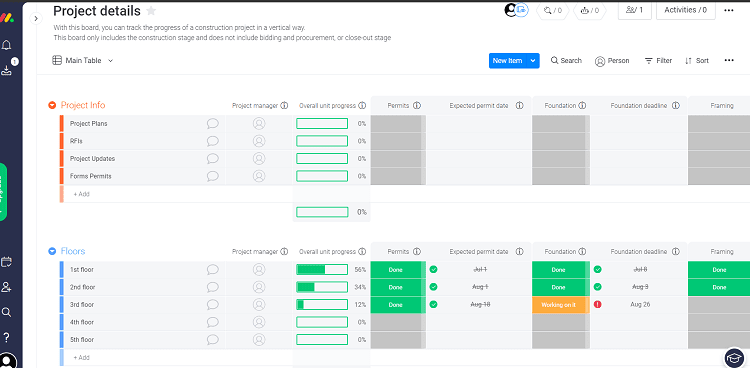Click the Floors group title
The image size is (750, 368).
tap(73, 251)
